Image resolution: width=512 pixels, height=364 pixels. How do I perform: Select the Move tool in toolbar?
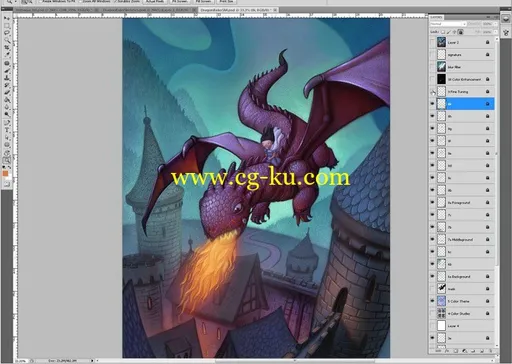point(7,18)
